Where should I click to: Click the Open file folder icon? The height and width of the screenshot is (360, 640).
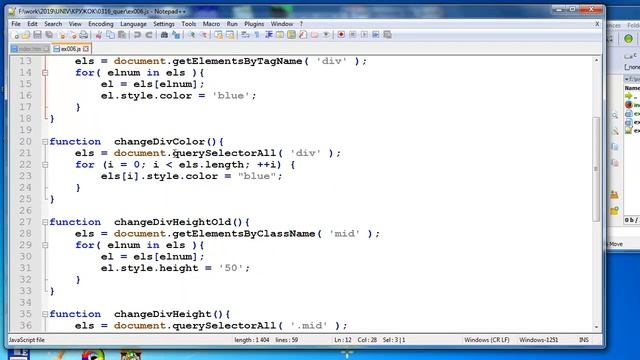point(26,35)
